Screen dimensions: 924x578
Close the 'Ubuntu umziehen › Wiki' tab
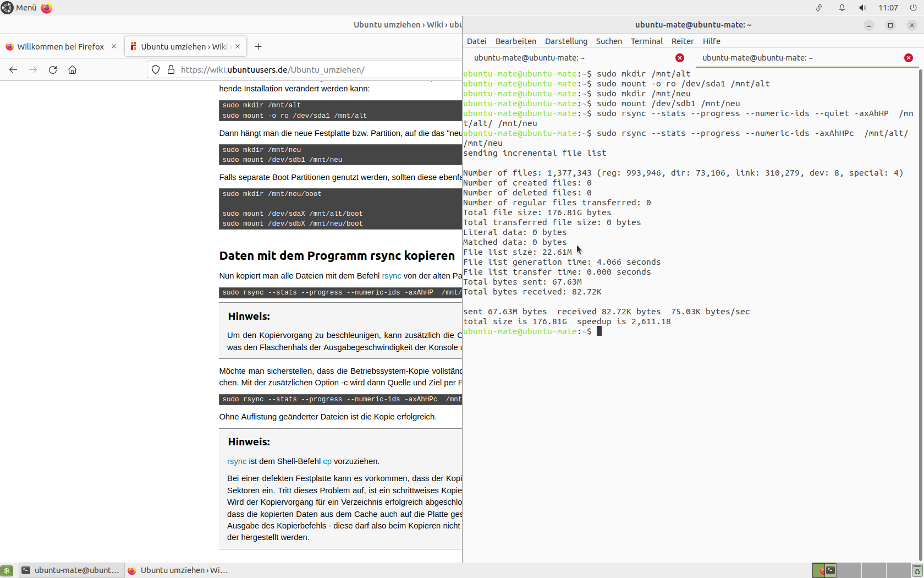tap(238, 46)
